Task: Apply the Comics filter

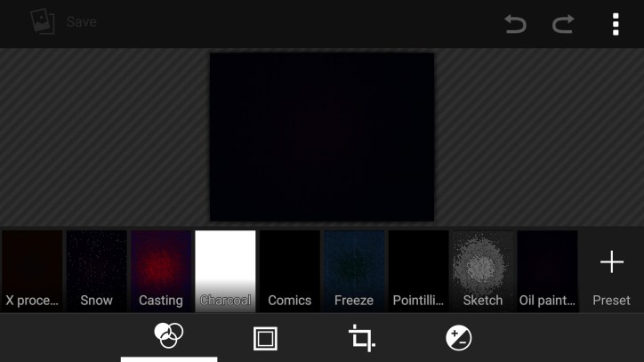Action: pyautogui.click(x=289, y=270)
